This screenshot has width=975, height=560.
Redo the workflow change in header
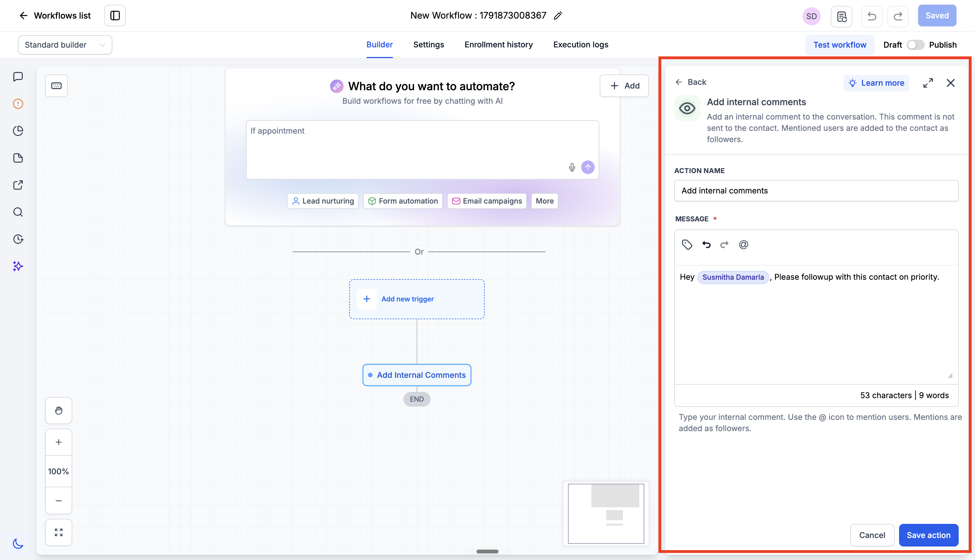coord(898,16)
